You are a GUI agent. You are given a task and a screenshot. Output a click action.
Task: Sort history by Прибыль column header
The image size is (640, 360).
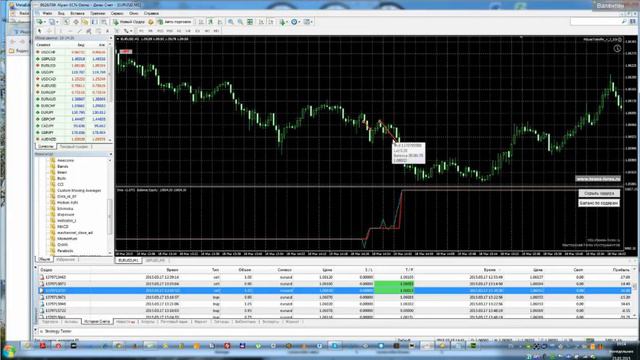click(x=621, y=270)
